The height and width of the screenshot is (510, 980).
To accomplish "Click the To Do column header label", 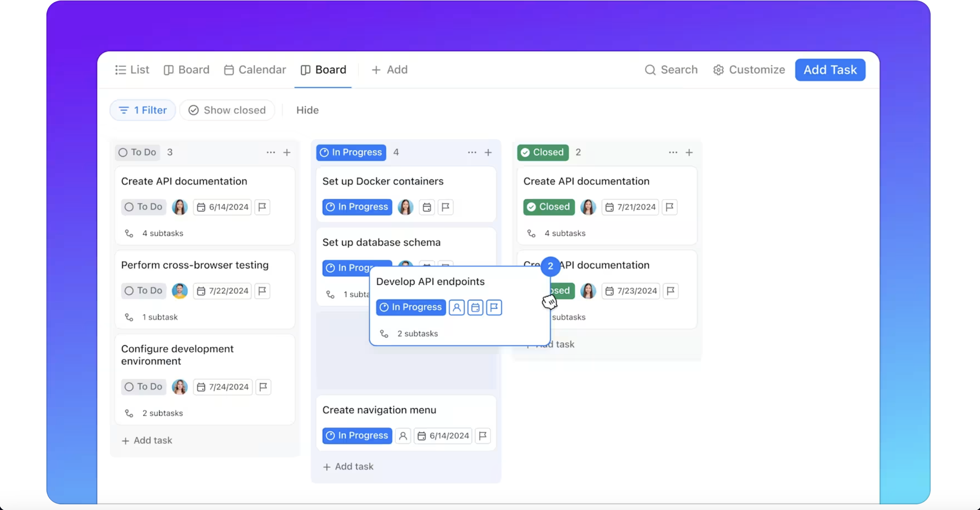I will (137, 152).
